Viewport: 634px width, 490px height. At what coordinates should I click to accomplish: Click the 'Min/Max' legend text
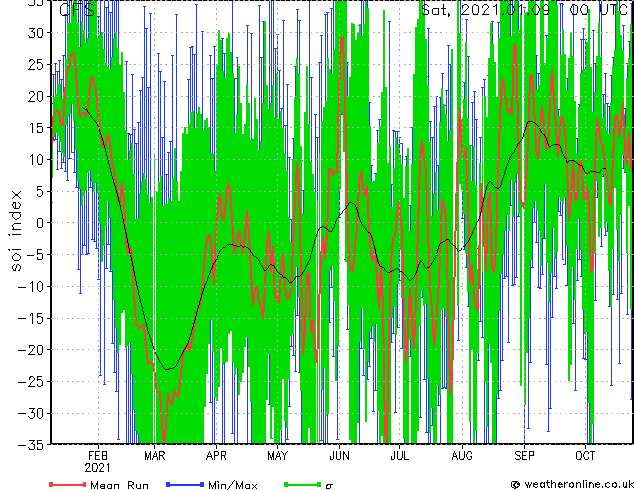tap(232, 485)
